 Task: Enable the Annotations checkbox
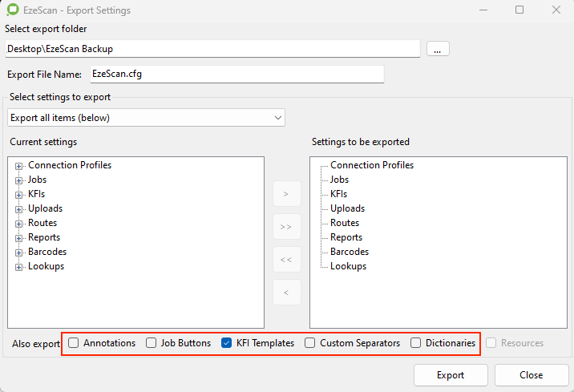pyautogui.click(x=74, y=343)
